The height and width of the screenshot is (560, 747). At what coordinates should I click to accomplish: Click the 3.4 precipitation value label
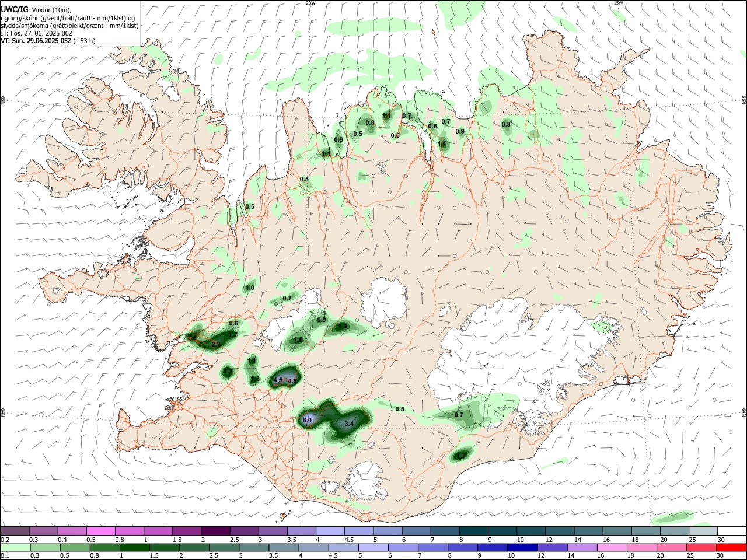pyautogui.click(x=350, y=423)
